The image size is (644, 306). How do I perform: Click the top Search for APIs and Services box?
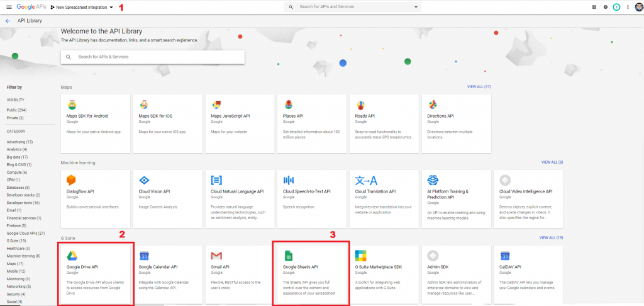coord(352,7)
